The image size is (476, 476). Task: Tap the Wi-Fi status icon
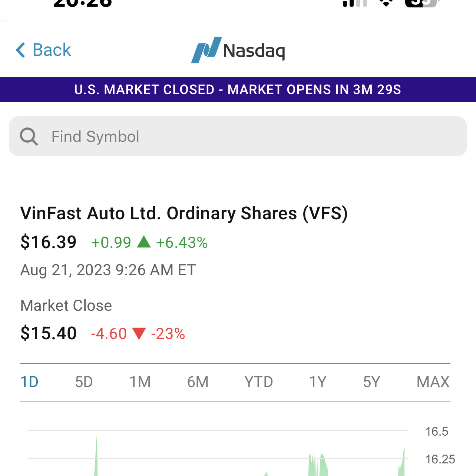tap(386, 3)
